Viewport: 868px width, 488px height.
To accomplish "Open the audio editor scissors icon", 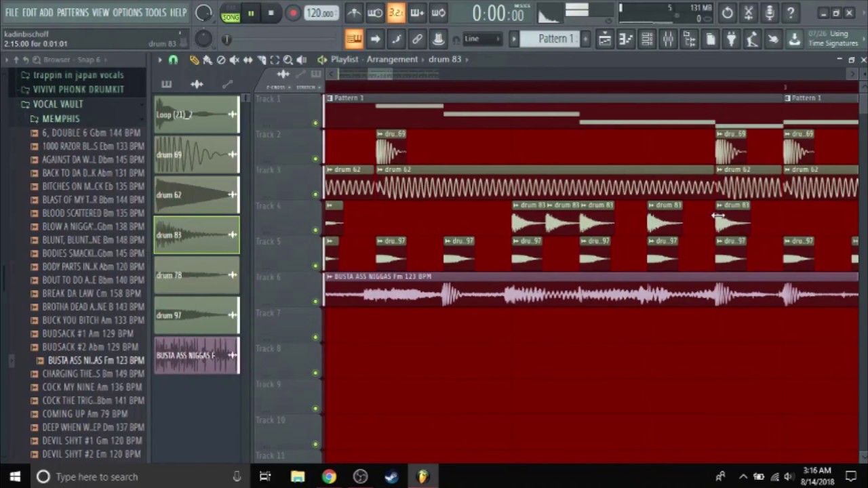I will pyautogui.click(x=748, y=12).
